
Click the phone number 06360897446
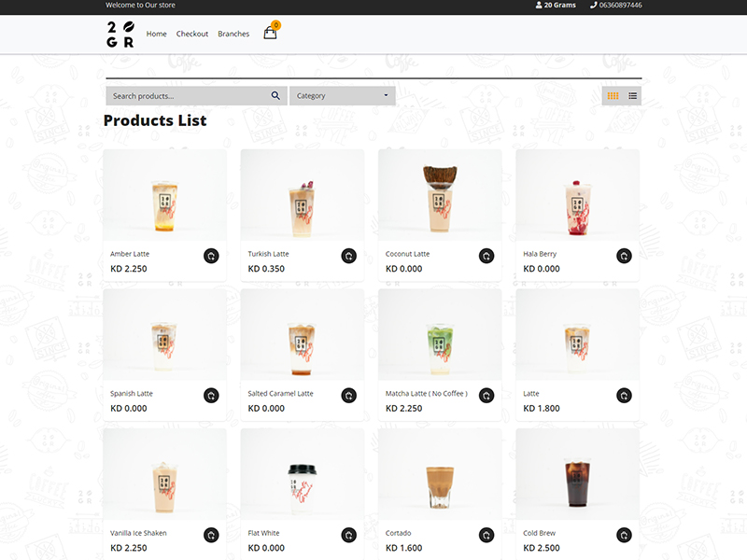[616, 6]
